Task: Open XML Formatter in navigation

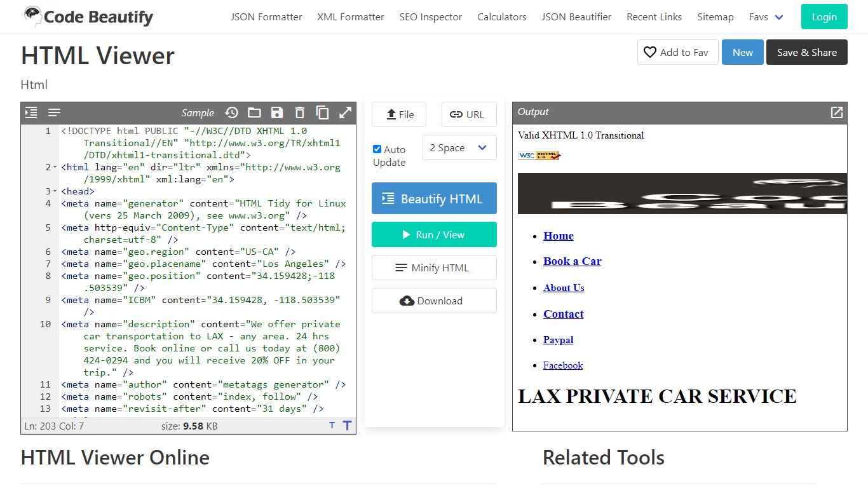Action: [351, 17]
